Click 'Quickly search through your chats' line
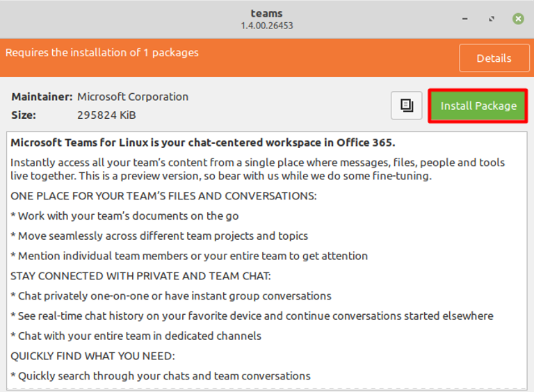Viewport: 534px width, 392px height. tap(161, 376)
